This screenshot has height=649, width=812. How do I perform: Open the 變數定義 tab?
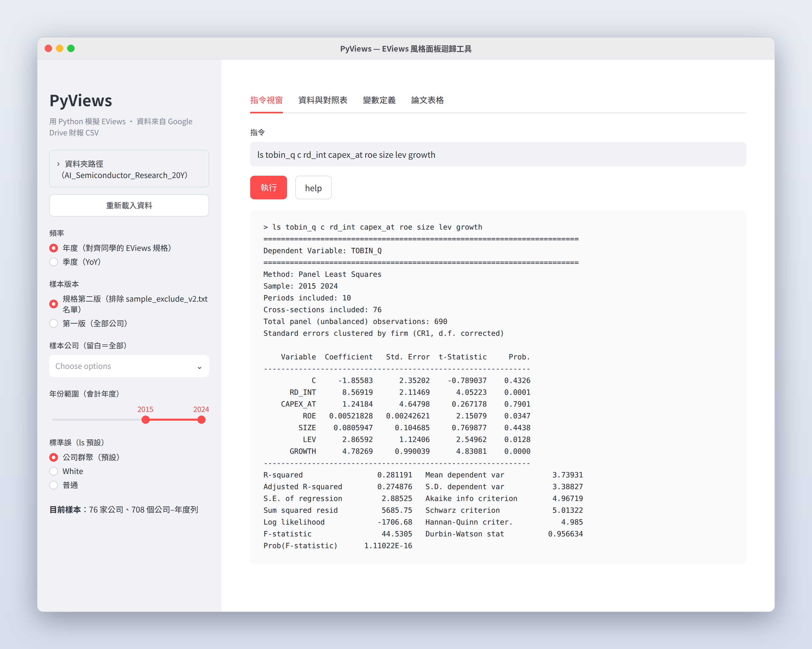pyautogui.click(x=379, y=100)
